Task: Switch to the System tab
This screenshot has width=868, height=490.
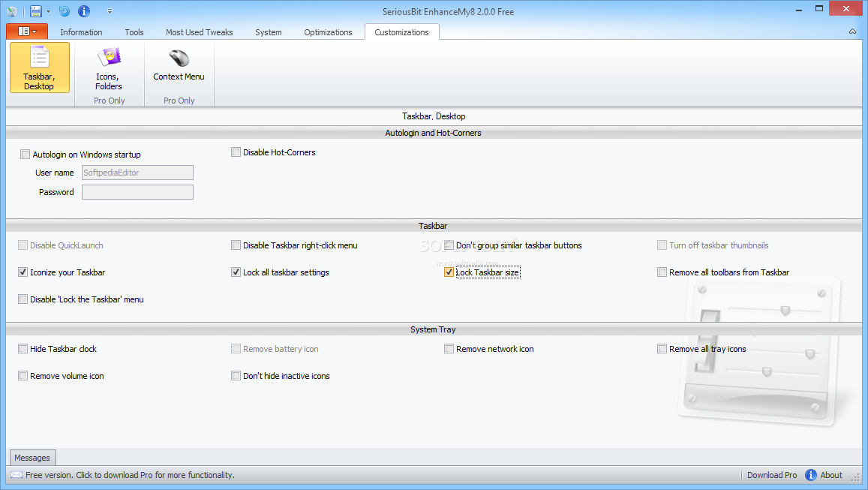Action: (x=269, y=32)
